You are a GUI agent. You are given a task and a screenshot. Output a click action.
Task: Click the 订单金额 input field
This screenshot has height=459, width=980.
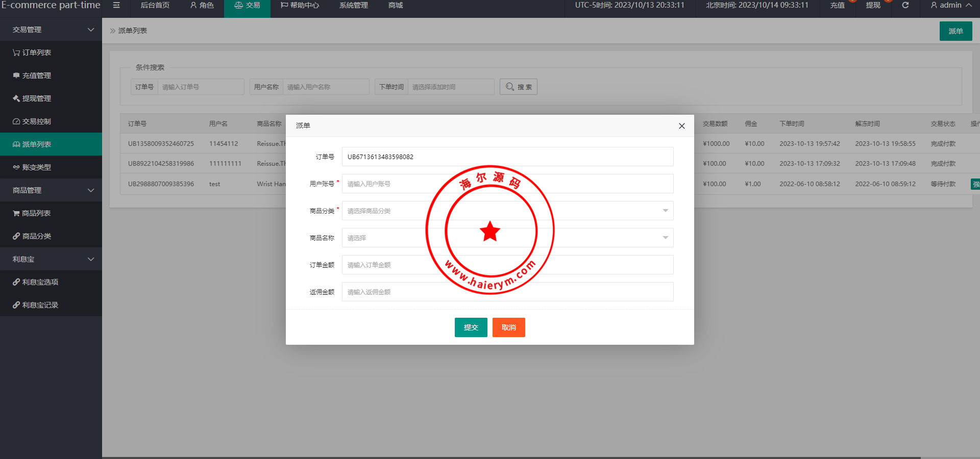[x=507, y=265]
